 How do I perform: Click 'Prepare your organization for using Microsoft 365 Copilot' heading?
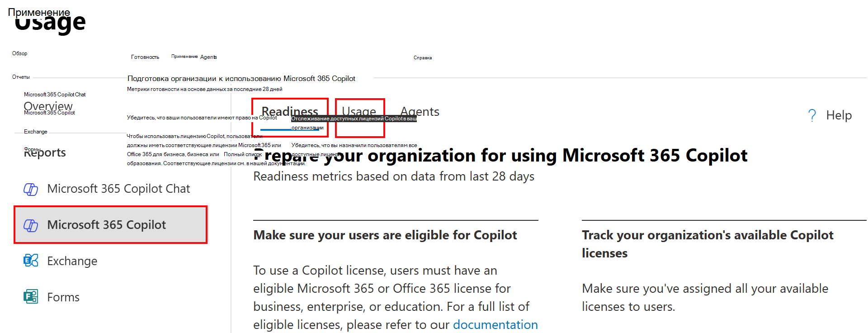(x=500, y=155)
